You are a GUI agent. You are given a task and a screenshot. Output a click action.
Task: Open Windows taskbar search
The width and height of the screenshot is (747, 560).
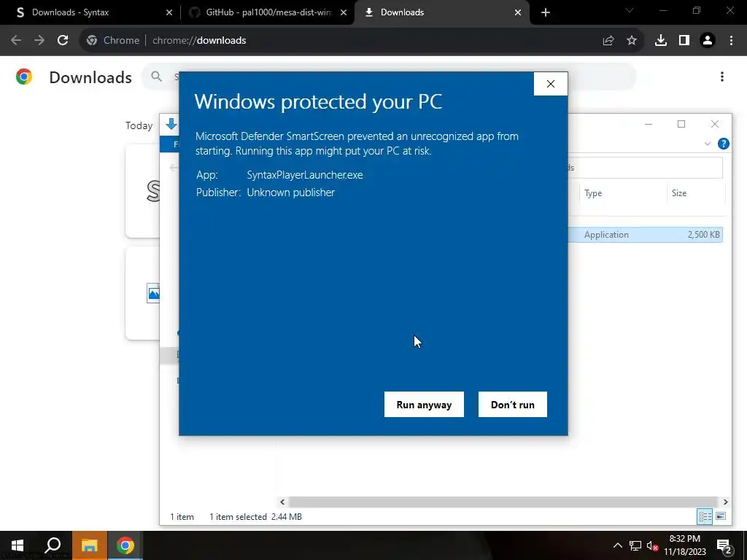(x=53, y=545)
